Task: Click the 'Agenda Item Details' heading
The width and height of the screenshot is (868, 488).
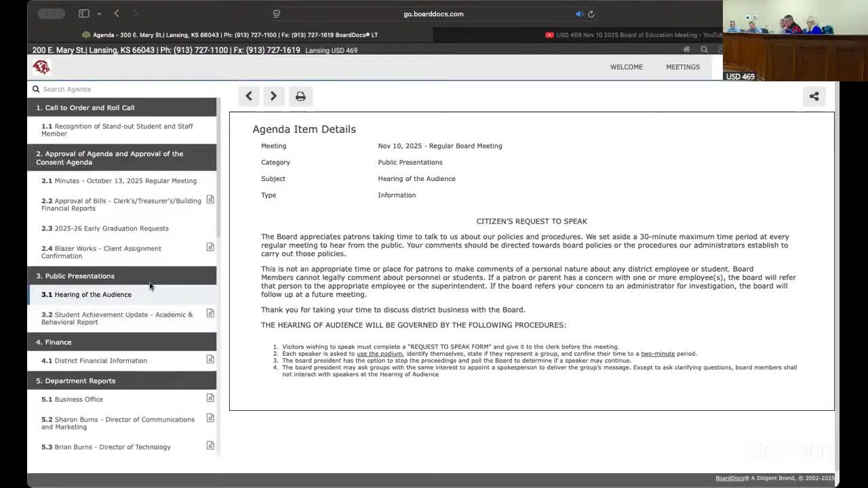Action: pyautogui.click(x=304, y=129)
